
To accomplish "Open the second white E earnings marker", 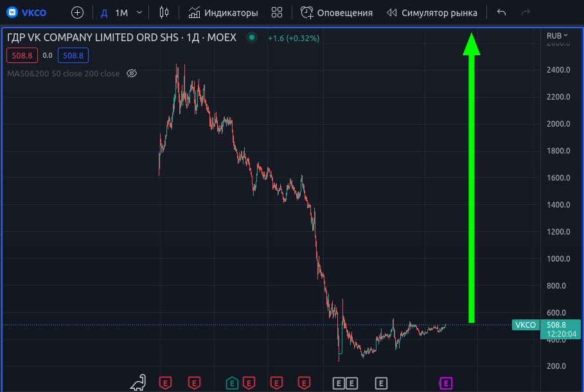I will [x=351, y=383].
